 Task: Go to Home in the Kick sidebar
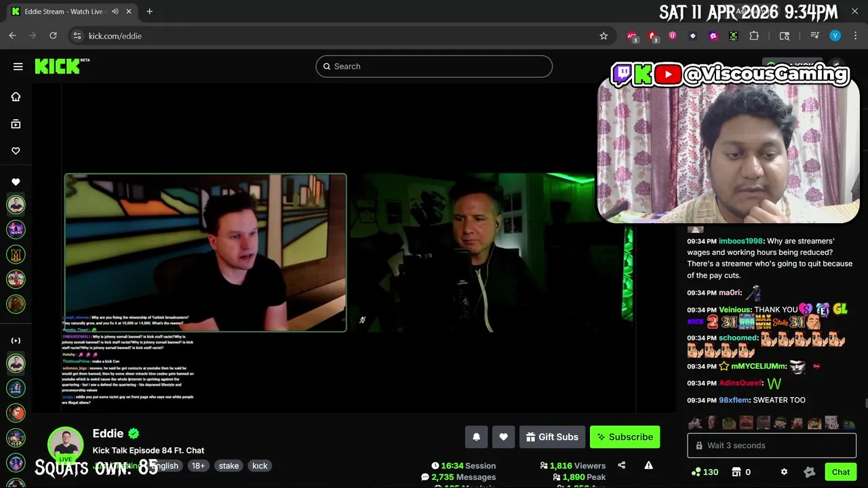tap(16, 97)
